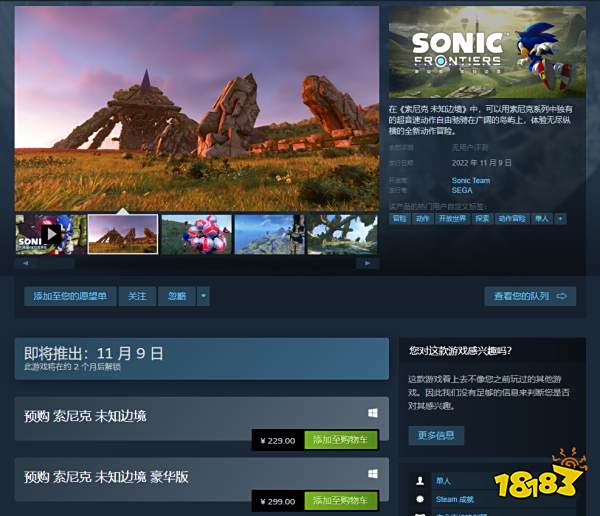
Task: Open developer link Sonic Team
Action: (x=471, y=180)
